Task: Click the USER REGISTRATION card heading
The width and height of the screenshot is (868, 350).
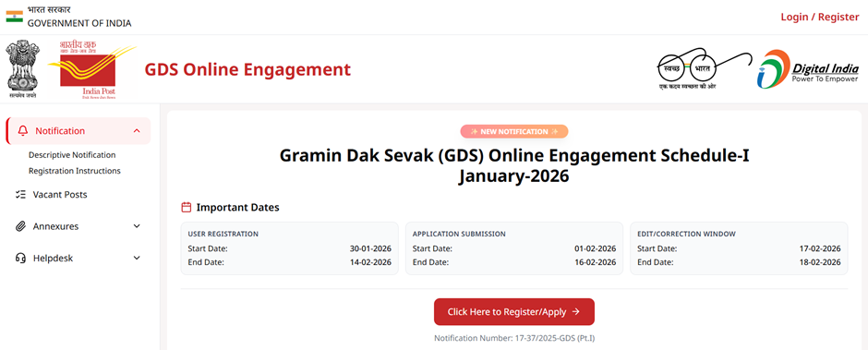Action: click(223, 235)
